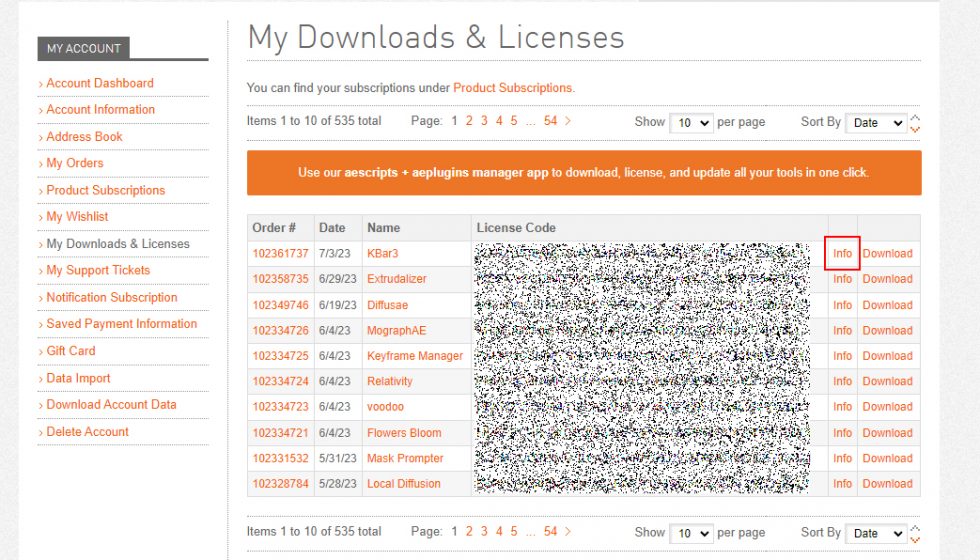Go to Product Subscriptions in sidebar menu
The height and width of the screenshot is (560, 980).
(105, 190)
